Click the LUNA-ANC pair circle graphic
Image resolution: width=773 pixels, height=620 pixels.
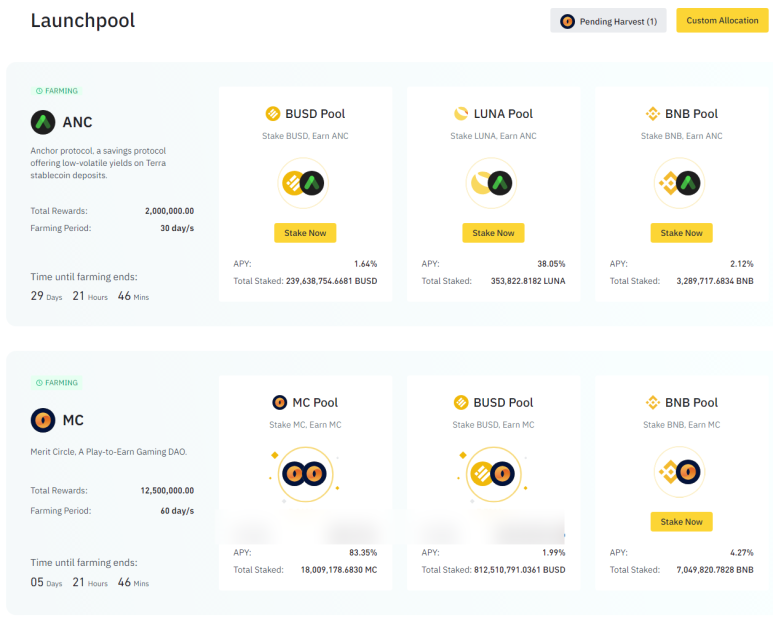tap(492, 183)
